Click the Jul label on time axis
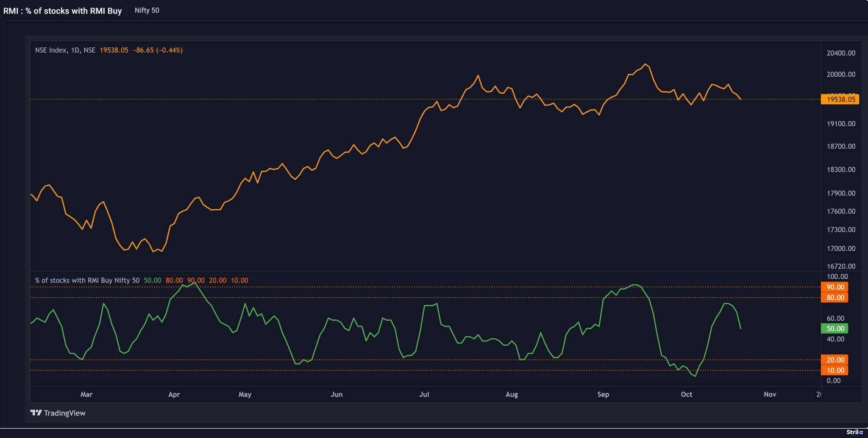Image resolution: width=868 pixels, height=438 pixels. [424, 394]
